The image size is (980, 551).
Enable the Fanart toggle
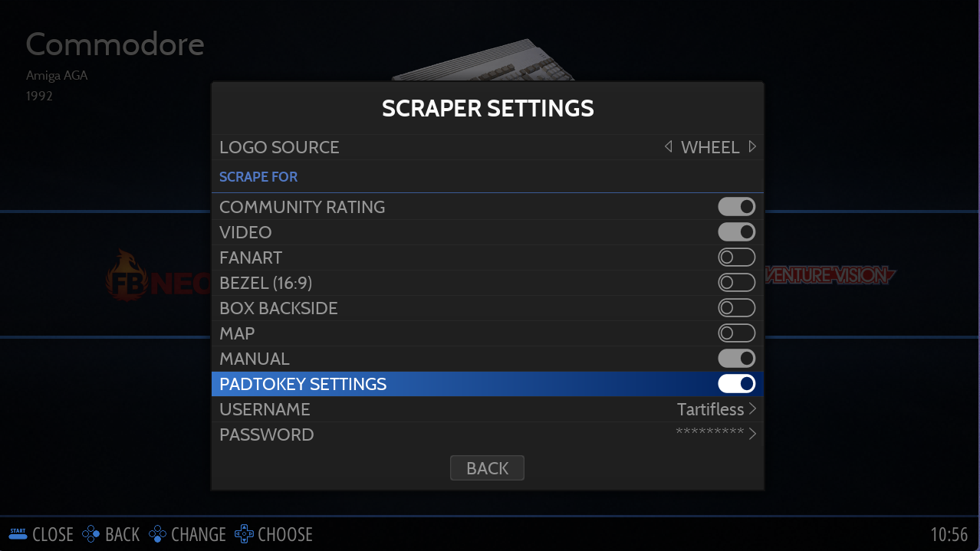[736, 257]
